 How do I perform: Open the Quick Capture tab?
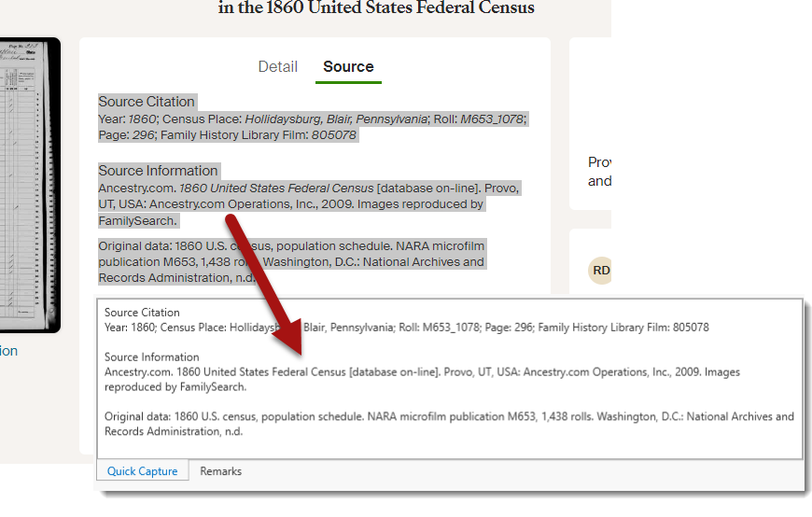(x=142, y=471)
